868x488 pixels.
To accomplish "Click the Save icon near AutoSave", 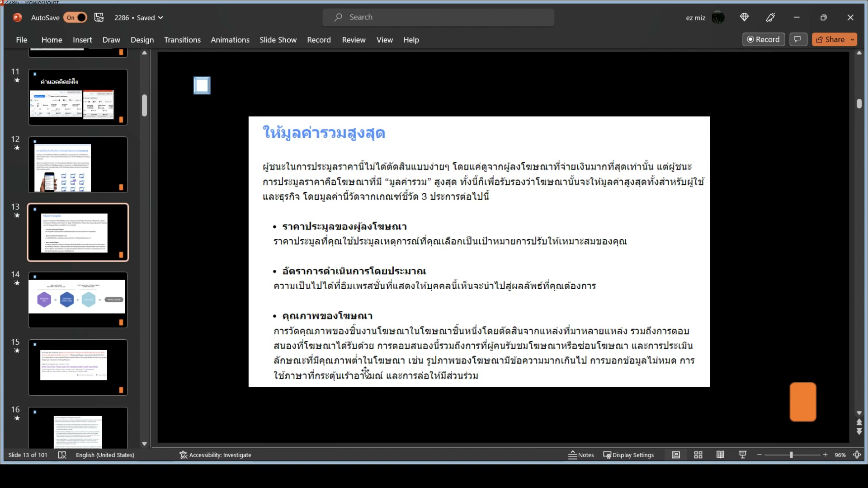I will tap(99, 17).
